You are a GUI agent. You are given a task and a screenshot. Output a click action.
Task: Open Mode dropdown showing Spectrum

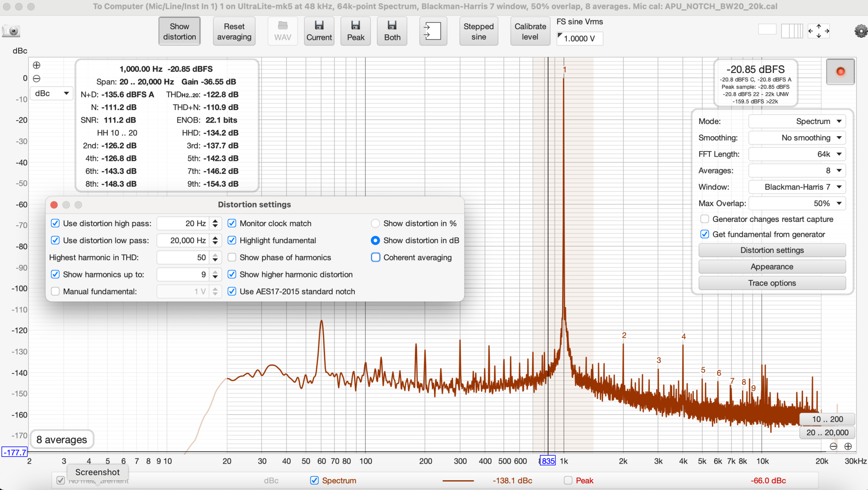797,121
